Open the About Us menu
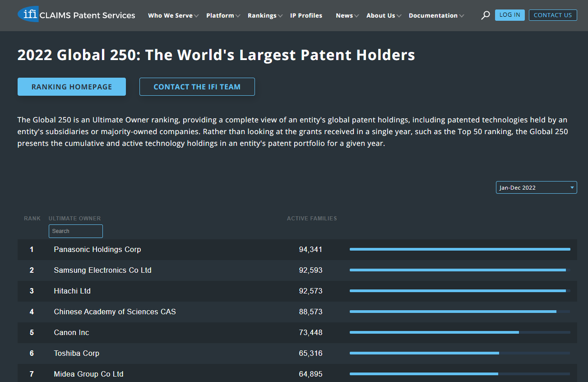 tap(384, 15)
